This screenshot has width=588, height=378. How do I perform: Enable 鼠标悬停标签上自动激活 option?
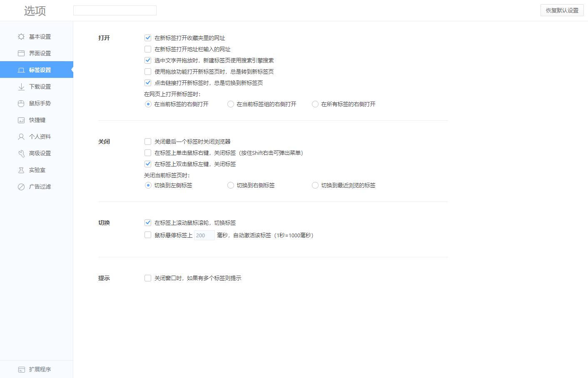[x=148, y=235]
